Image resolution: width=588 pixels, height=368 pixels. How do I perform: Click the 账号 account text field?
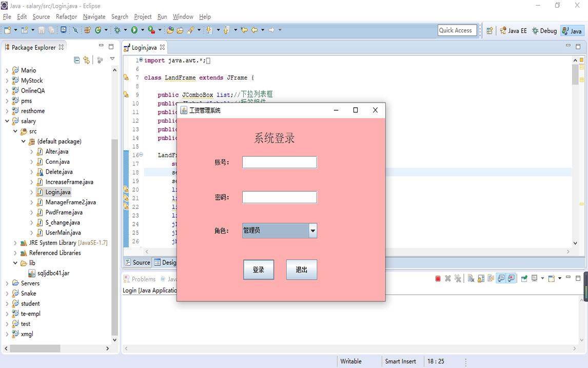[279, 162]
